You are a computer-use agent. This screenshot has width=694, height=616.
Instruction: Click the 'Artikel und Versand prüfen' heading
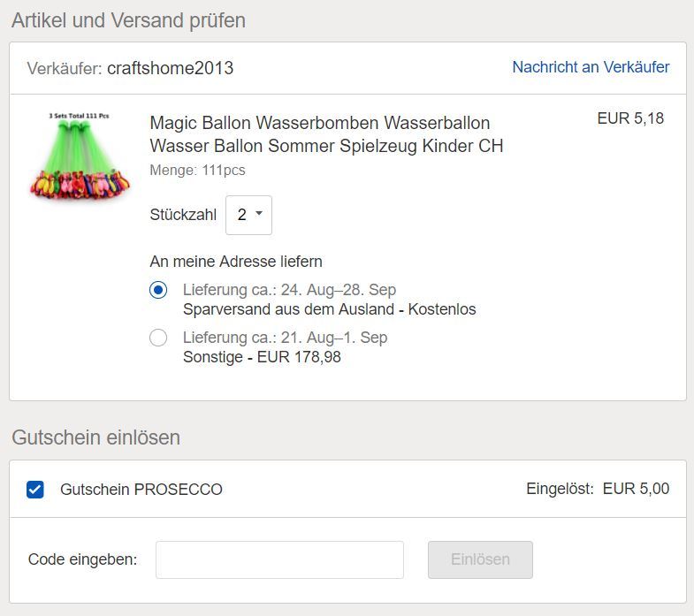(x=128, y=20)
